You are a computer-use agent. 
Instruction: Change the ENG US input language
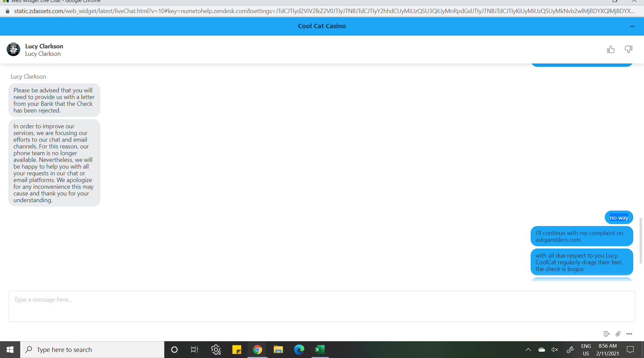click(x=586, y=350)
